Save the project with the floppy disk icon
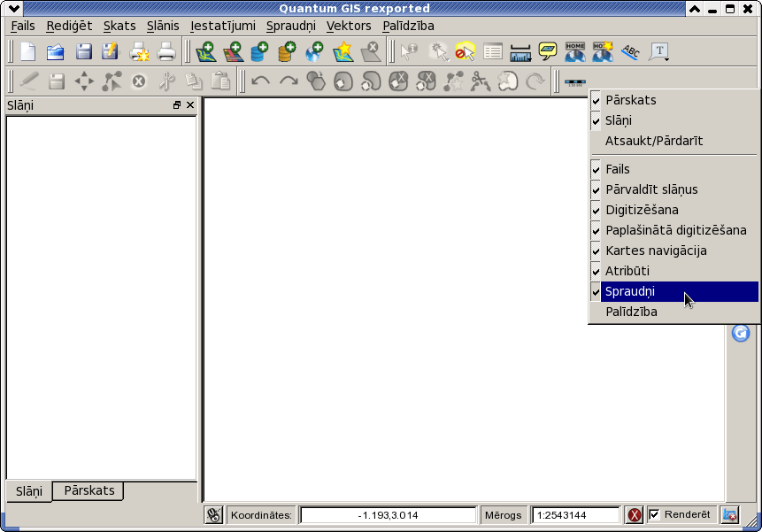This screenshot has height=532, width=762. click(x=83, y=51)
